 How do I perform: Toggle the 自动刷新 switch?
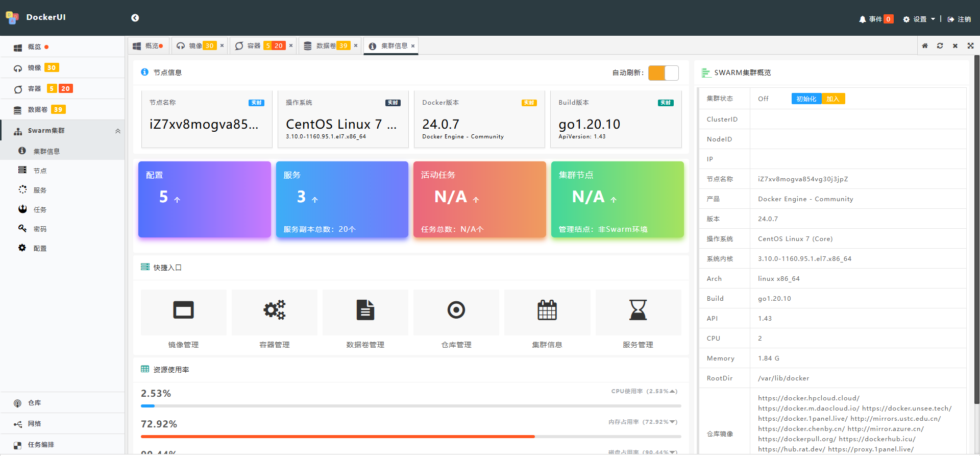click(x=663, y=73)
